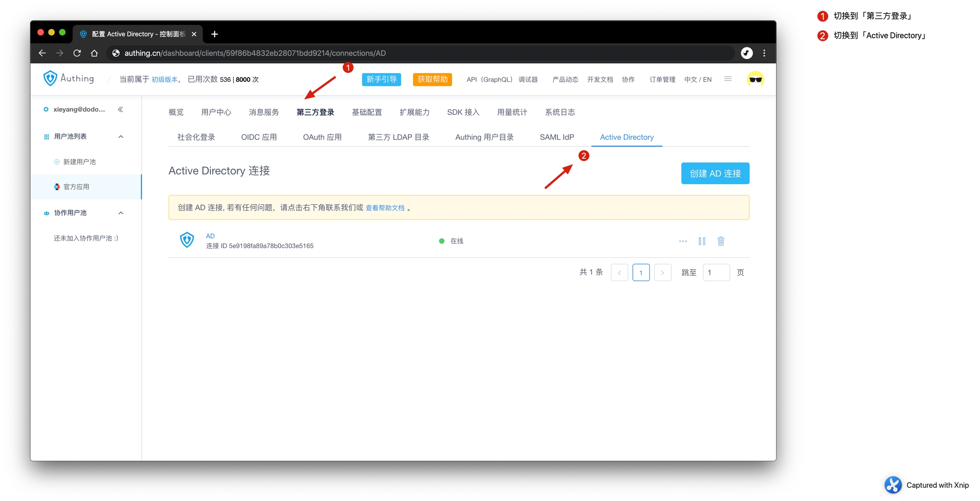
Task: Open the three-dots more options for AD
Action: click(x=683, y=241)
